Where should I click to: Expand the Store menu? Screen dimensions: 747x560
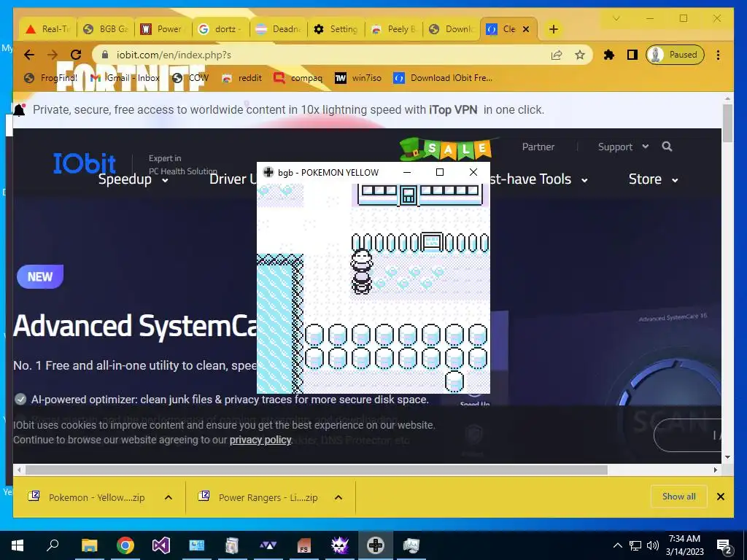(x=653, y=179)
